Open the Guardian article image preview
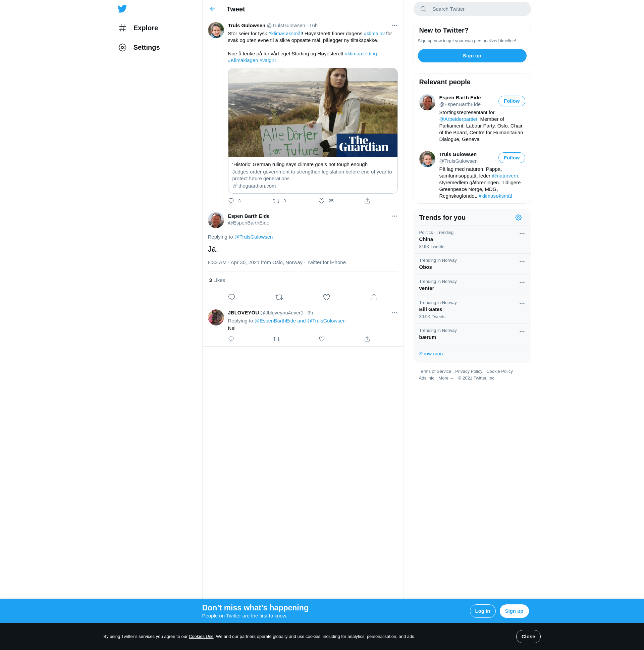644x650 pixels. 313,112
